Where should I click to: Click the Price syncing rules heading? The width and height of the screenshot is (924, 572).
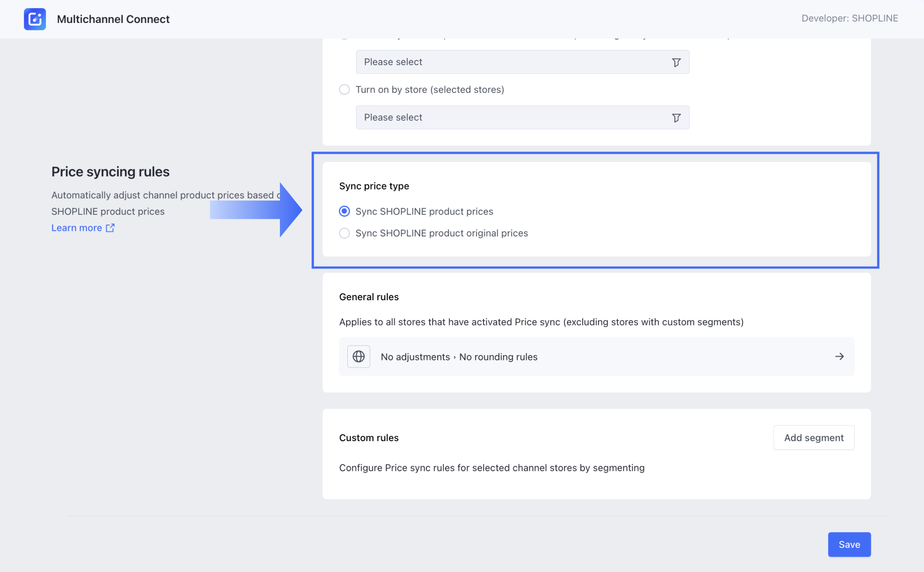[111, 172]
